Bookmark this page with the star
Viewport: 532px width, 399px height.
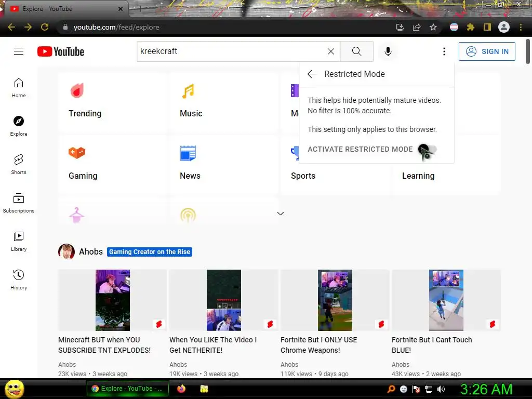433,27
